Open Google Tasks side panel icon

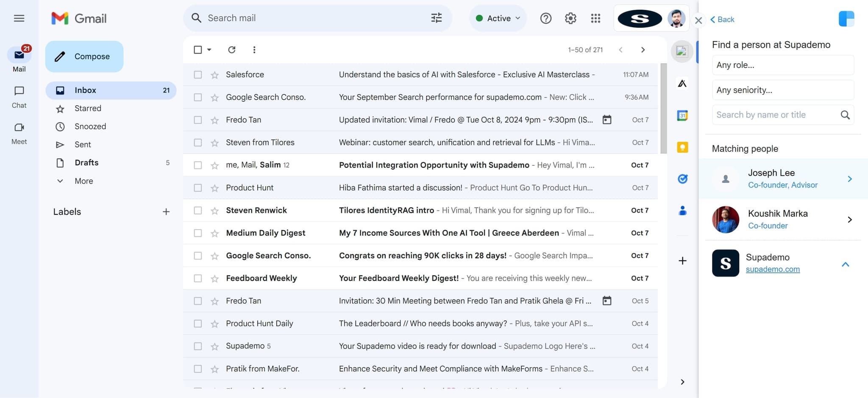coord(682,179)
